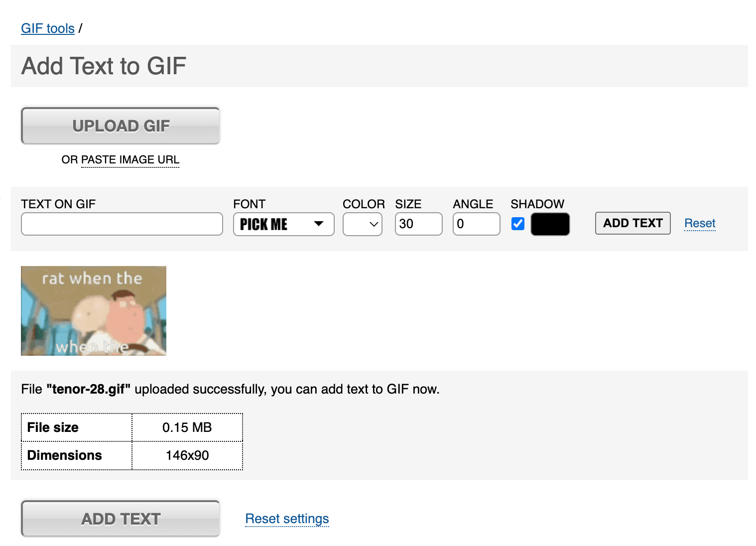The height and width of the screenshot is (546, 756).
Task: Click the Dimensions value 146x90
Action: coord(187,455)
